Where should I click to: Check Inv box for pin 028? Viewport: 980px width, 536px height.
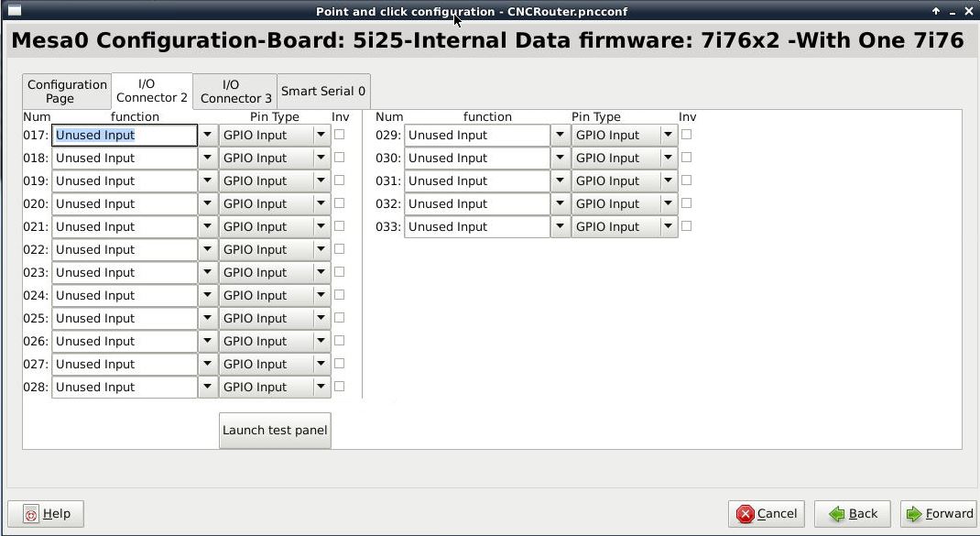click(x=340, y=387)
